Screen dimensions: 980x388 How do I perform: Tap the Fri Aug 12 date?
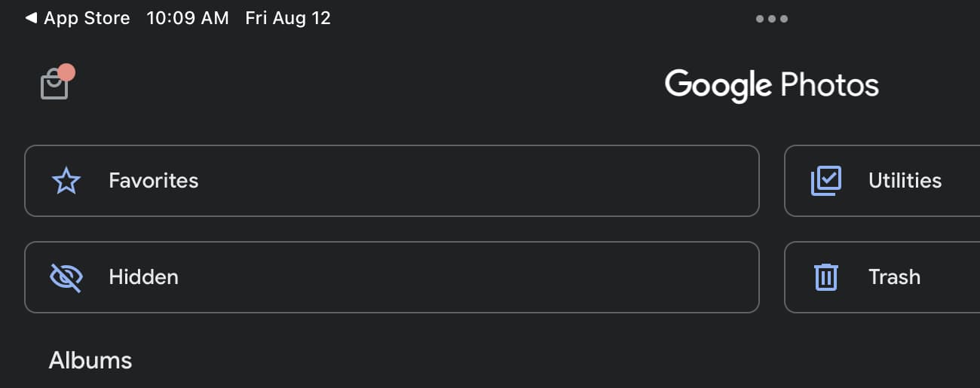tap(288, 18)
